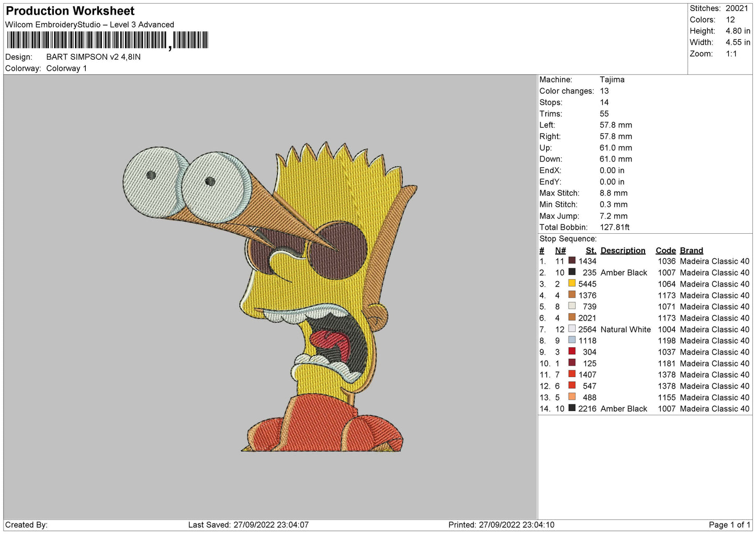Click the Stops value 14
Screen dimensions: 756x534
pyautogui.click(x=604, y=103)
